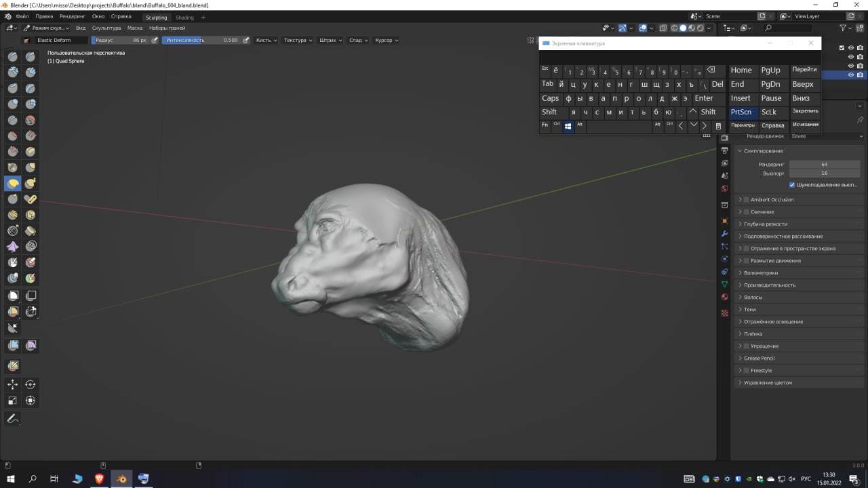Select the Box Mask tool

13,296
